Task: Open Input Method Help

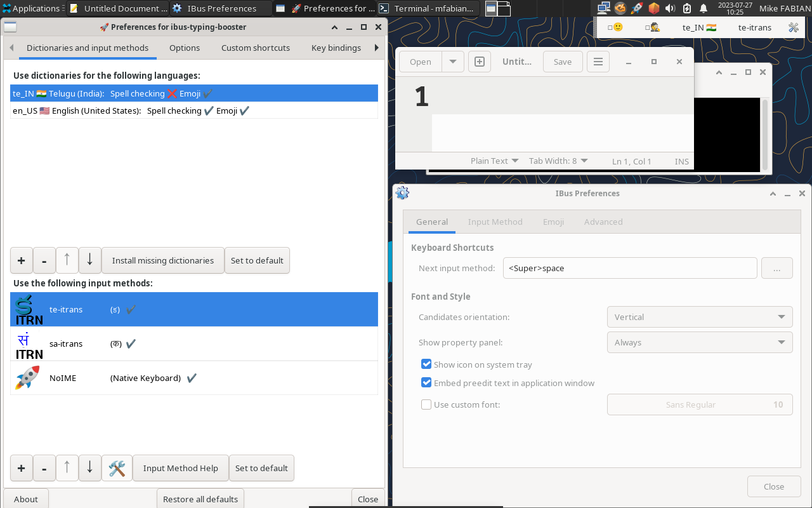Action: tap(180, 468)
